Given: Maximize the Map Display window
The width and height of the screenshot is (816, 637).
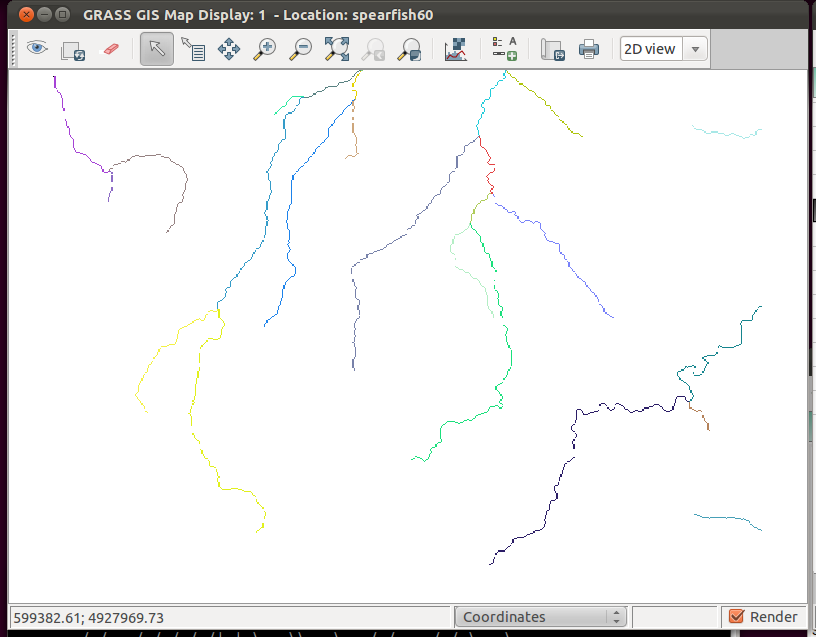Looking at the screenshot, I should click(x=62, y=15).
